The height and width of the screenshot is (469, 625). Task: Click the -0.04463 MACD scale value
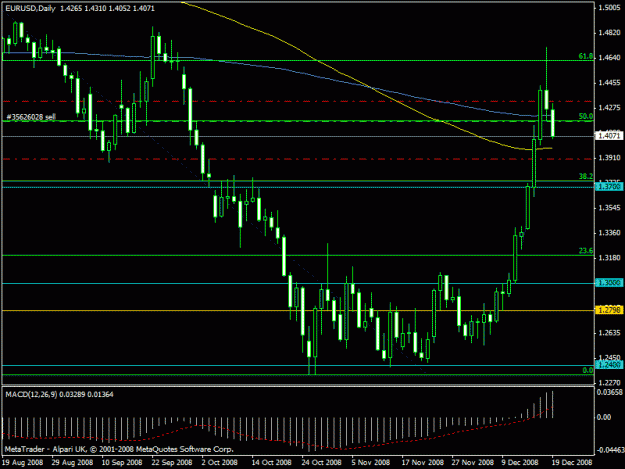(610, 450)
